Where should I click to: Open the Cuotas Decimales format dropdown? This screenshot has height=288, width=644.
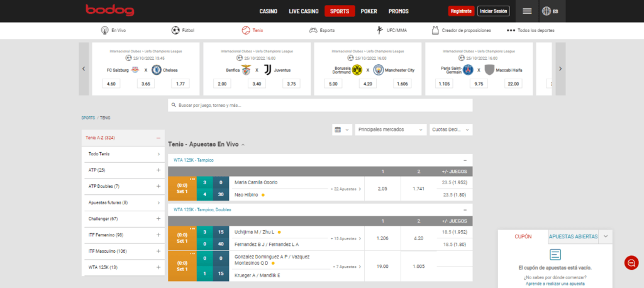click(450, 130)
